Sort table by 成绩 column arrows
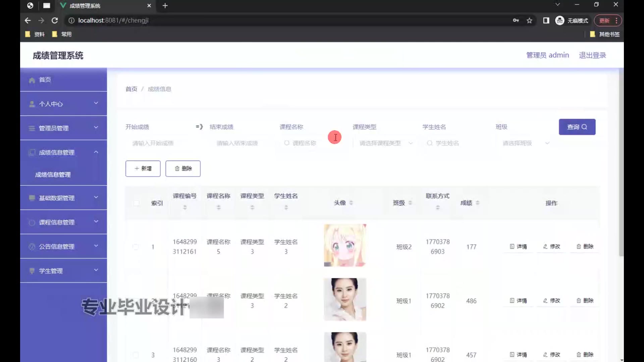Screen dimensions: 644x362 478,203
